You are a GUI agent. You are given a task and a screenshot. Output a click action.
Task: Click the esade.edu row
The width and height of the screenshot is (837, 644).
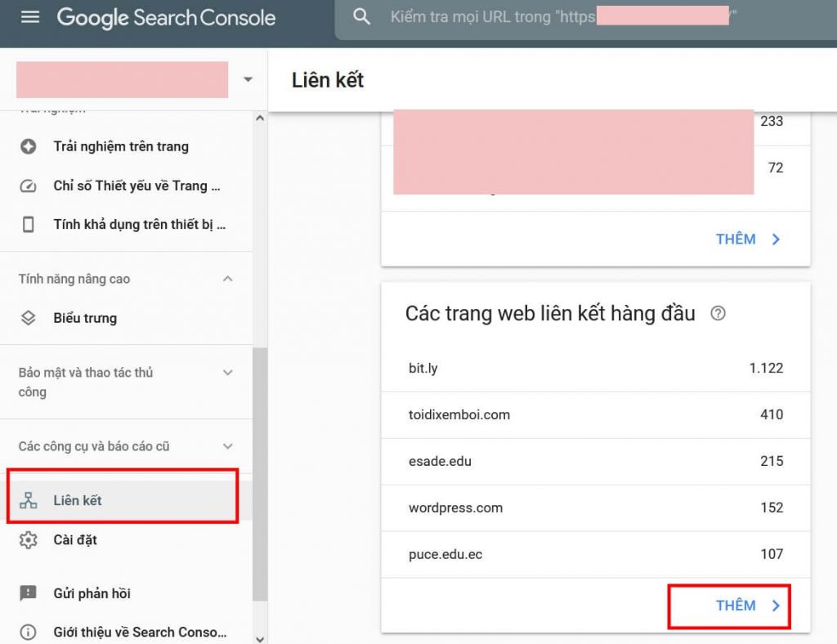pyautogui.click(x=596, y=462)
